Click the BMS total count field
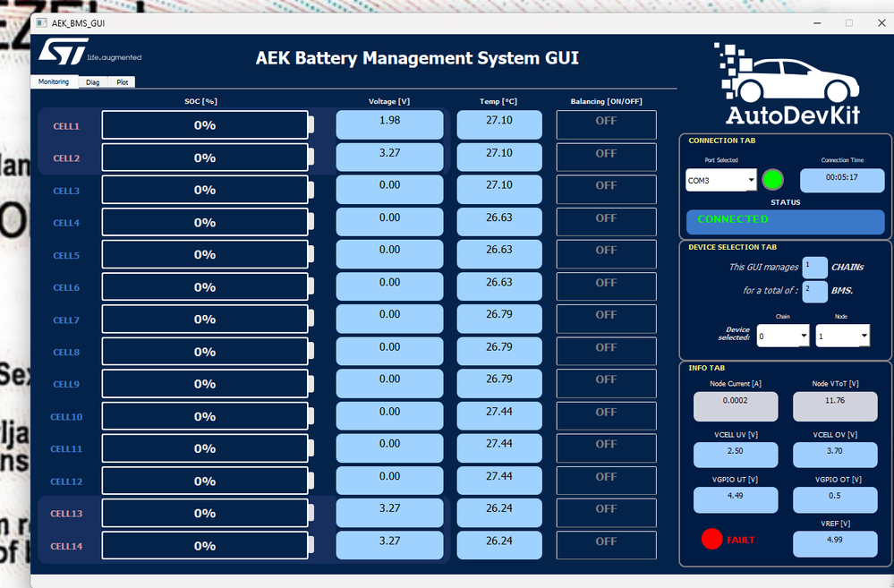Screen dimensions: 894x588 click(814, 292)
